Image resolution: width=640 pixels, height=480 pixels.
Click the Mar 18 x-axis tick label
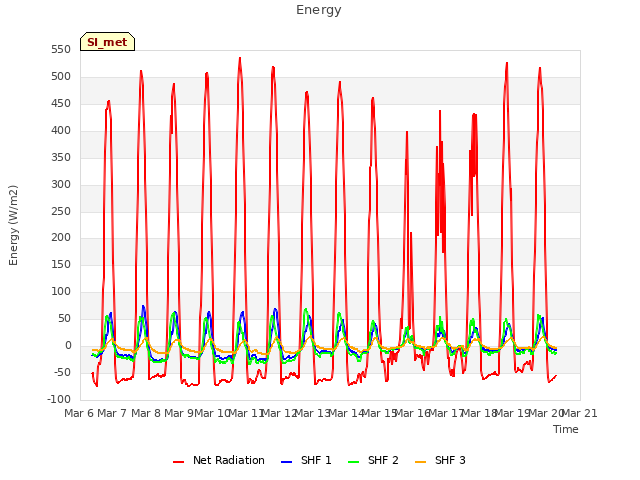click(479, 413)
